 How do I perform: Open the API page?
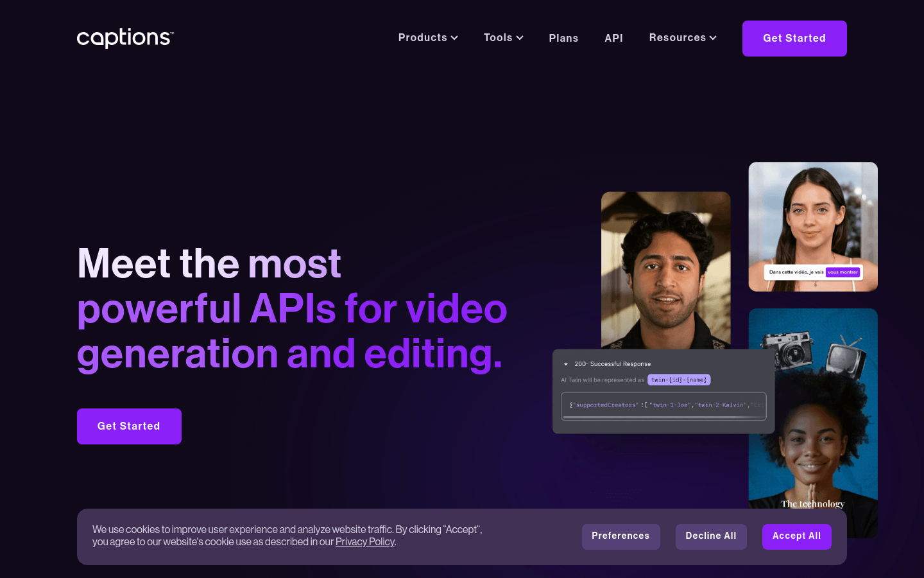[x=613, y=39]
